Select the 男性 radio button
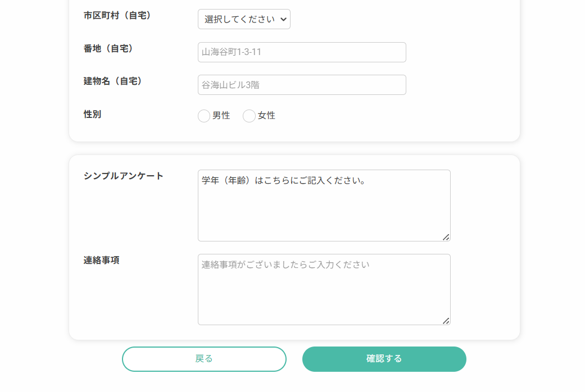585x392 pixels. (203, 116)
